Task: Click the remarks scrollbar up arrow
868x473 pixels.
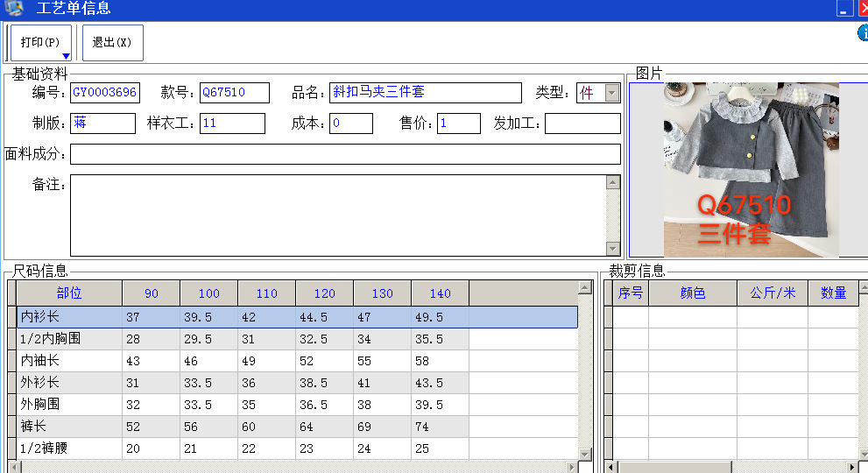Action: click(x=613, y=182)
